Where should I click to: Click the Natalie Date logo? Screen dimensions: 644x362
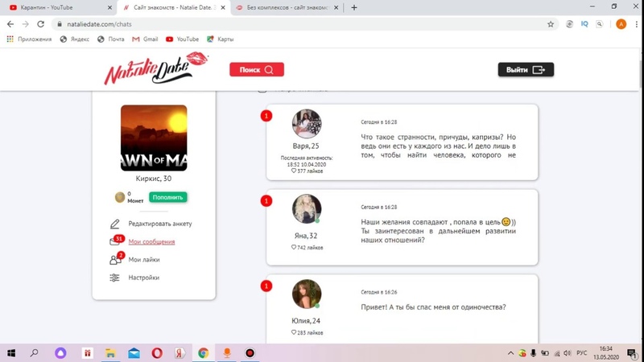(x=155, y=69)
